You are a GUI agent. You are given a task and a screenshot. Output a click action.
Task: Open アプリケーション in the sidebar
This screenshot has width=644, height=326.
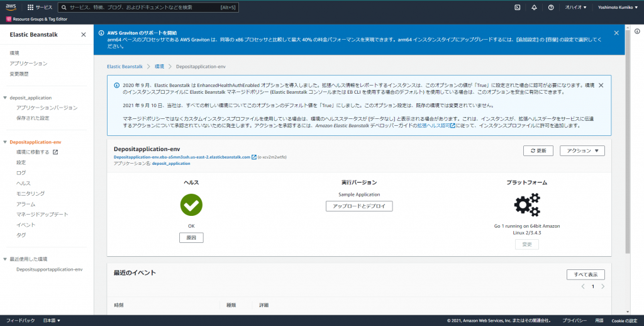point(28,64)
